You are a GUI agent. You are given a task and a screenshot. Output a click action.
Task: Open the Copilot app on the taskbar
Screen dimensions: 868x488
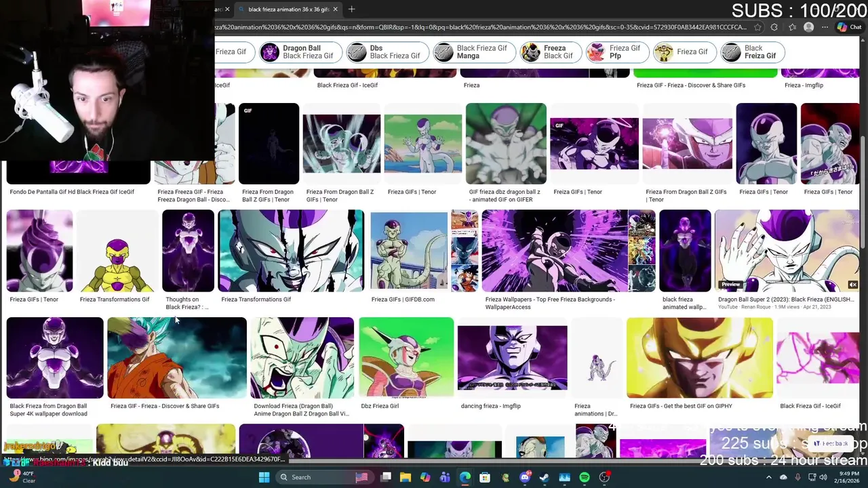425,477
